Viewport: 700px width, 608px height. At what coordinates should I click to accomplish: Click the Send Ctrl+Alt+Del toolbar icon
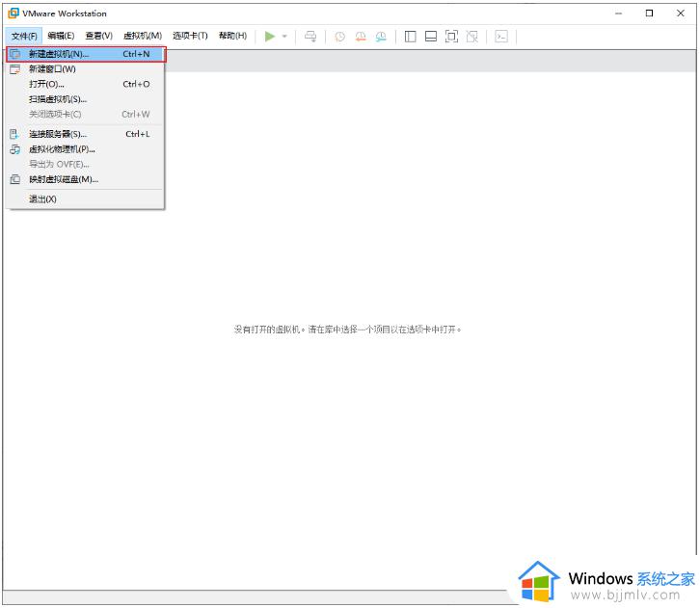(x=310, y=36)
